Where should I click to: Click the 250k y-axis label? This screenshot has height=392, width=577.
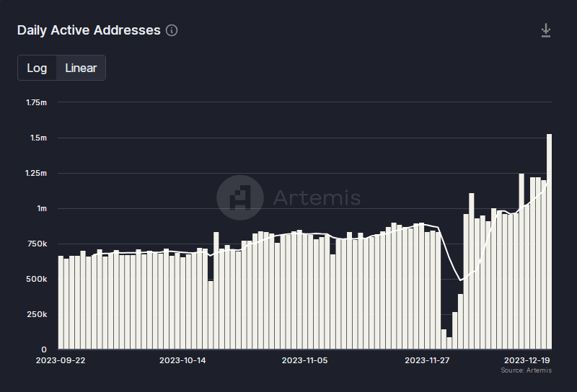[36, 314]
